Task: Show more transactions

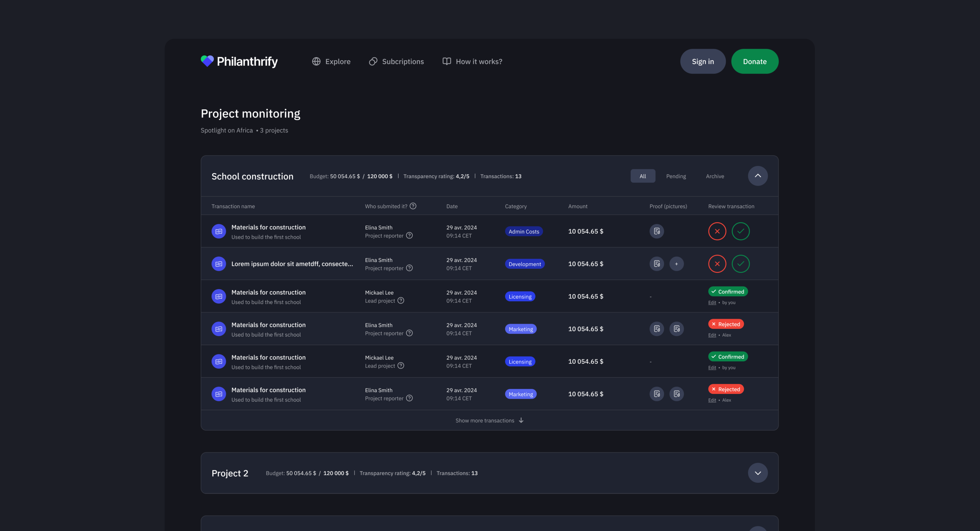Action: [x=489, y=420]
